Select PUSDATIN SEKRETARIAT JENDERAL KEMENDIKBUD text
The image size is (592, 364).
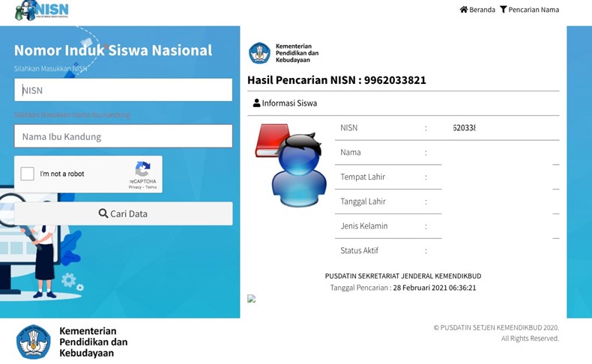click(x=403, y=276)
